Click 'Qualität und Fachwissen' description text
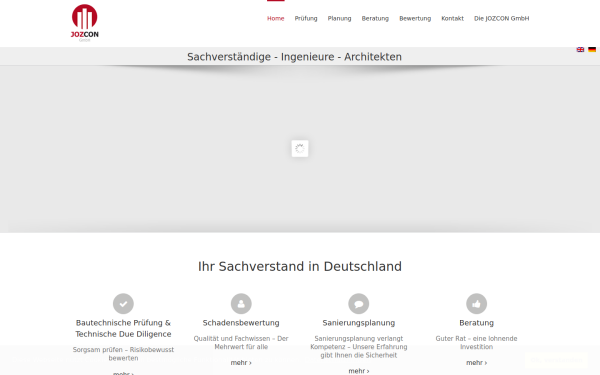 [x=241, y=343]
